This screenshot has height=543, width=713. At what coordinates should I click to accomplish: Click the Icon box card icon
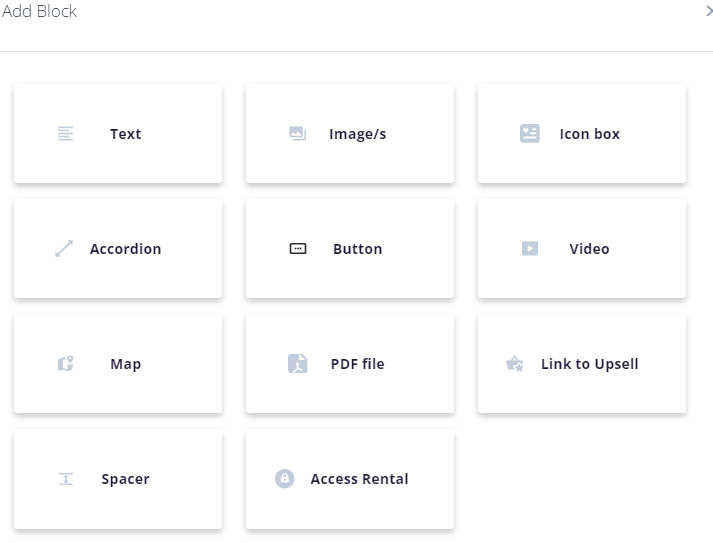click(530, 134)
